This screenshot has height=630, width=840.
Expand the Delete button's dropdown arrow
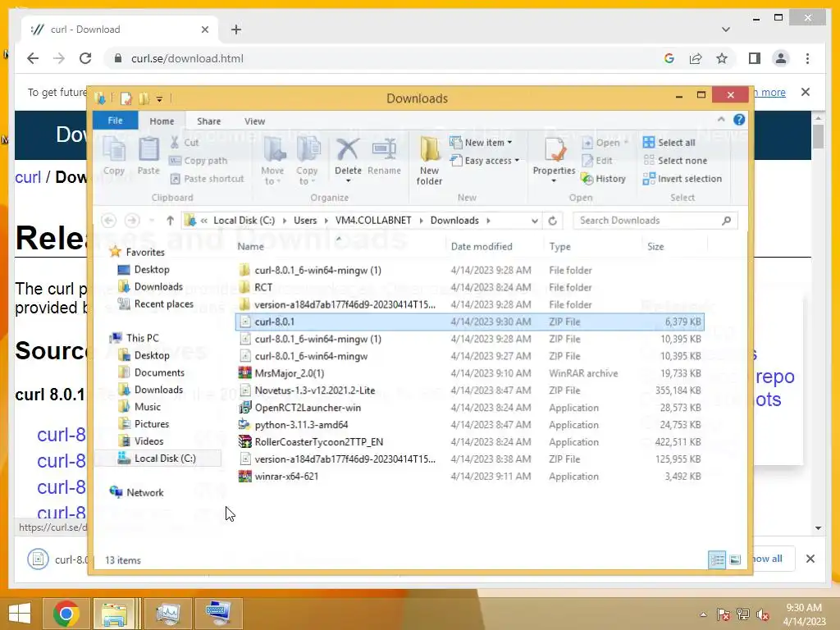point(348,181)
